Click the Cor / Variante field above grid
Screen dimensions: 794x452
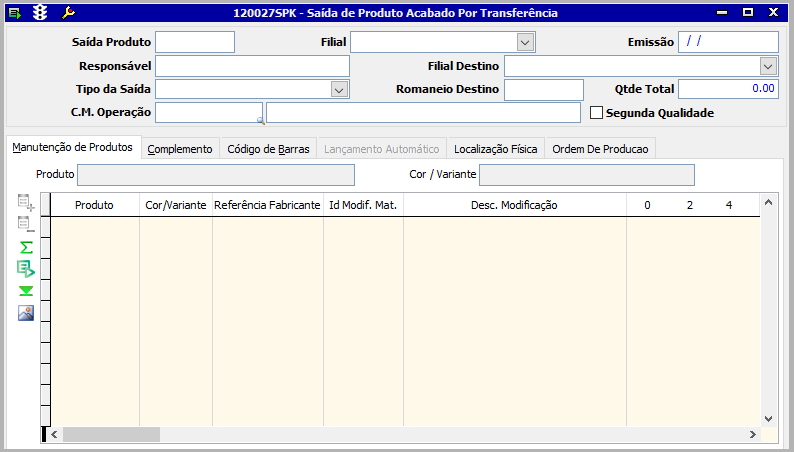click(x=587, y=175)
